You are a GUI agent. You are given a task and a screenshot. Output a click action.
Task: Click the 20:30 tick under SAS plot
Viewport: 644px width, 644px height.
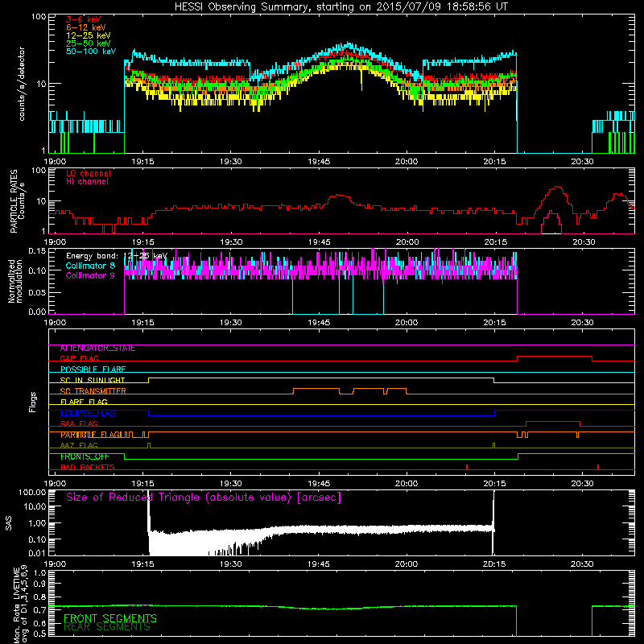tap(582, 564)
